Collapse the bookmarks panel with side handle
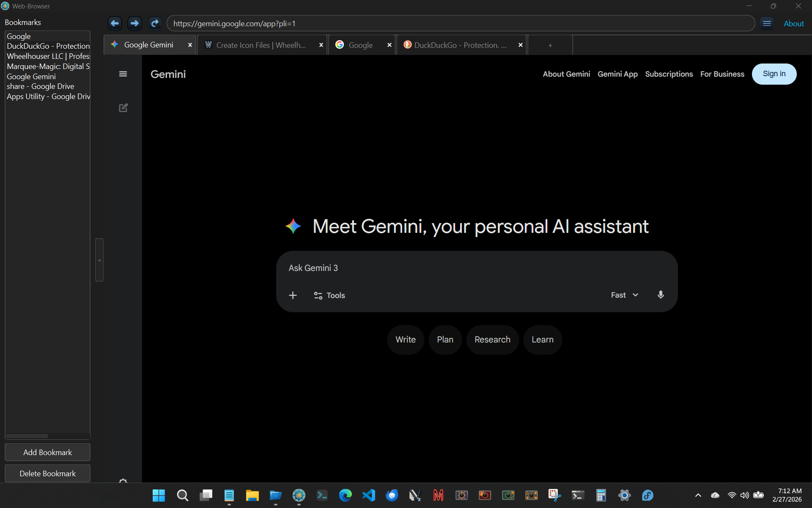The image size is (812, 508). pos(99,260)
